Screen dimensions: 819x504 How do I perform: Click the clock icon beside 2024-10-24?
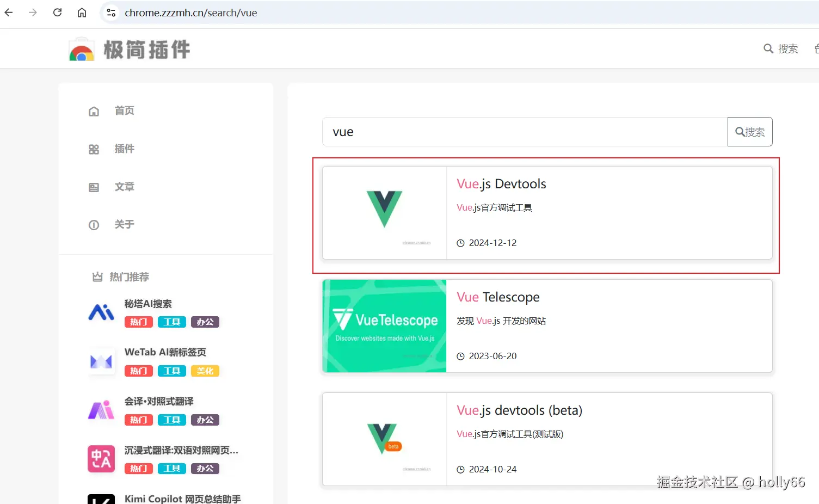(x=460, y=470)
